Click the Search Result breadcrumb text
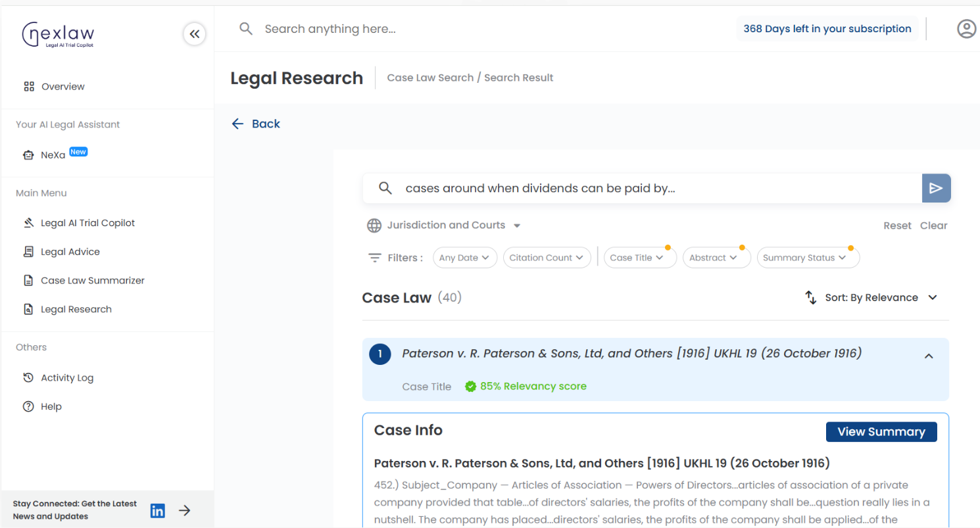980x528 pixels. pos(519,78)
